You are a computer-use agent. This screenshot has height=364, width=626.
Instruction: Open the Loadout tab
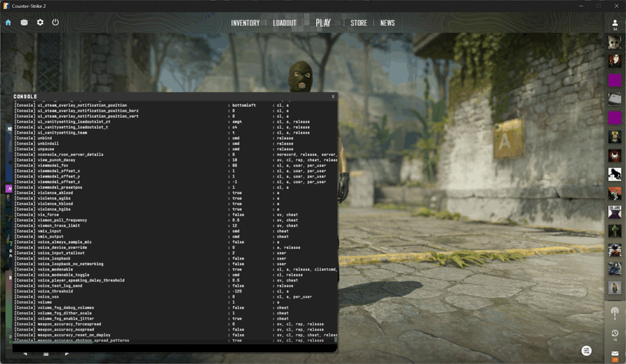285,23
